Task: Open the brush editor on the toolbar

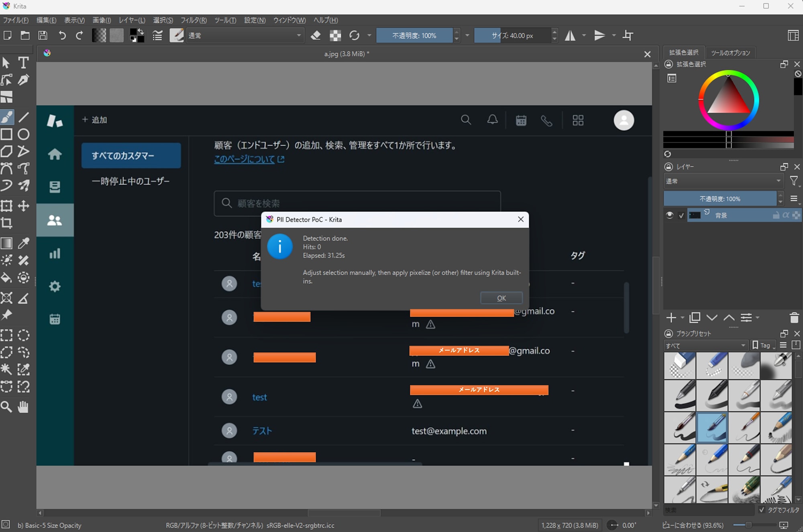Action: pos(177,35)
